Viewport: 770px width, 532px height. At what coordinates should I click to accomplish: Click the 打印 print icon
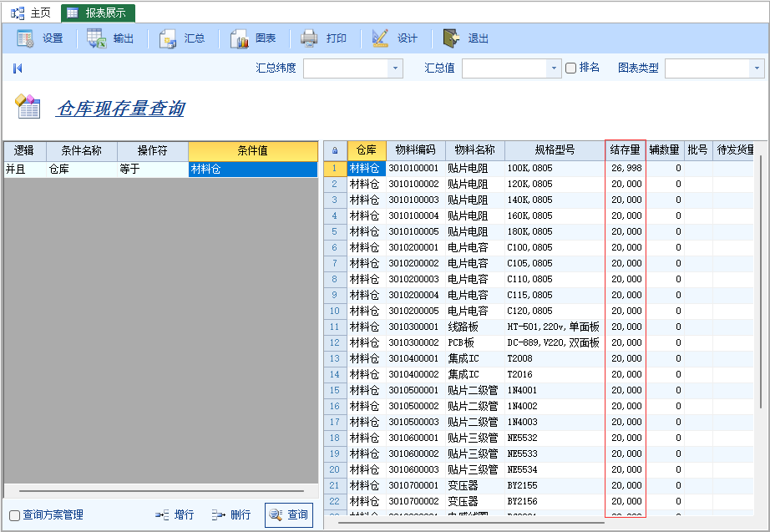pyautogui.click(x=309, y=38)
